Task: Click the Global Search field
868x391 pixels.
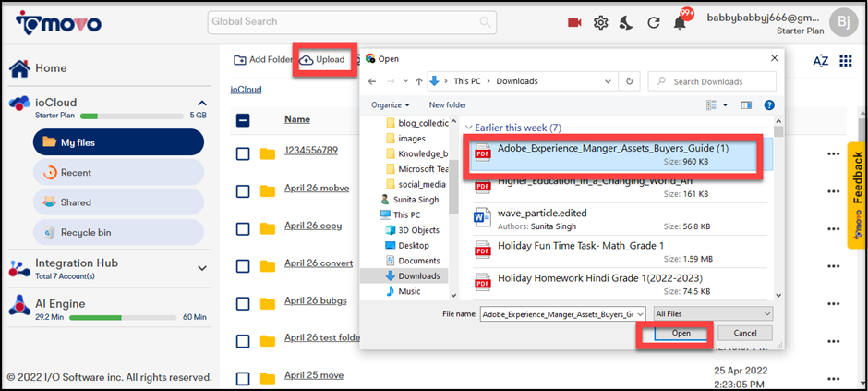Action: [352, 22]
